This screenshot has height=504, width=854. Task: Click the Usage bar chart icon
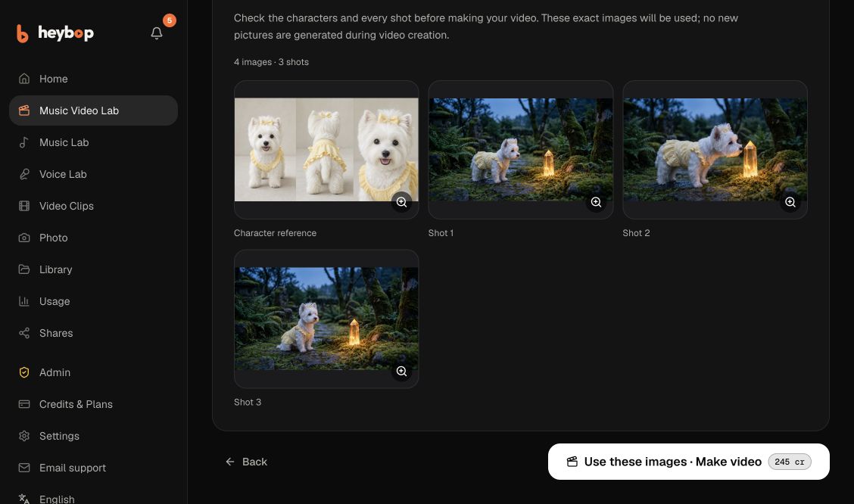24,301
